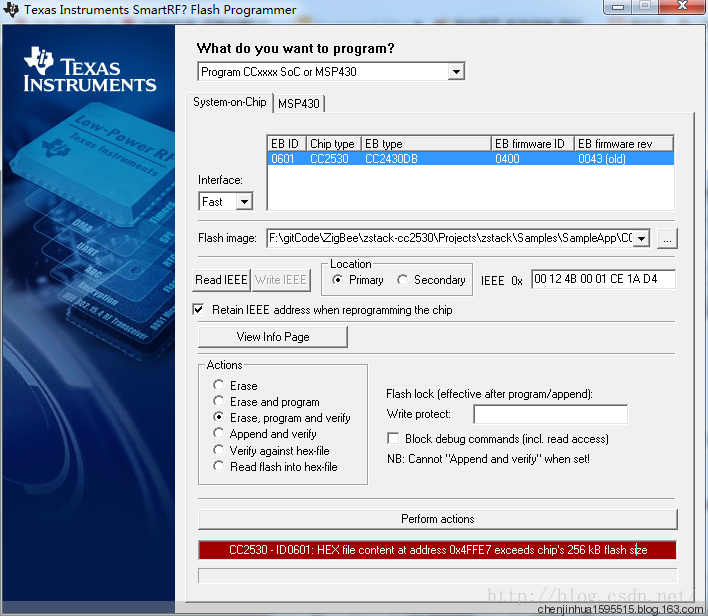Viewport: 708px width, 616px height.
Task: Select 'Append and verify' radio button
Action: click(x=219, y=433)
